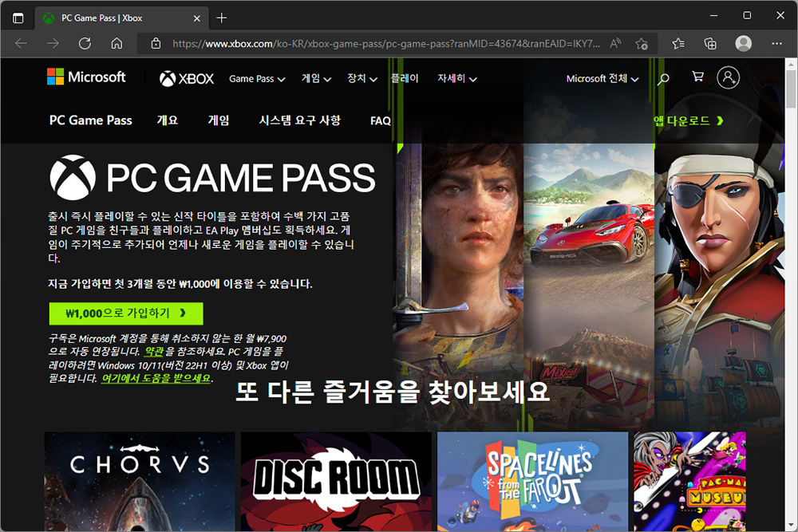Maximize the browser window

tap(747, 16)
